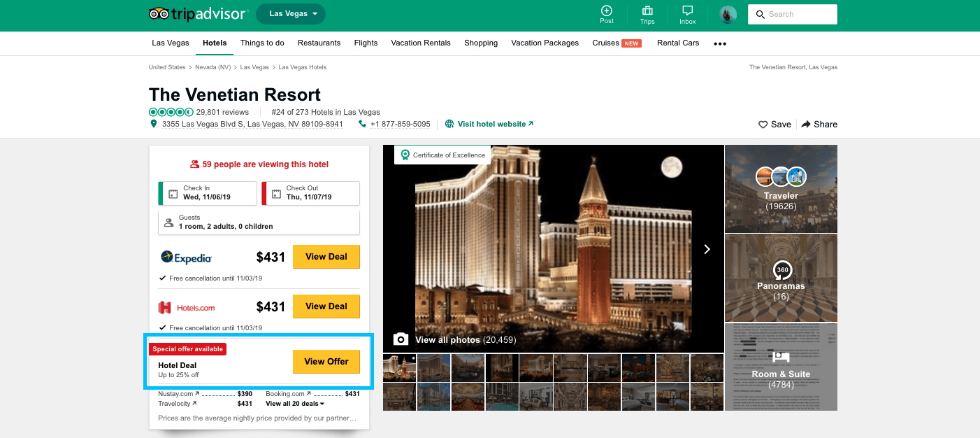Click the Hotels.com logo
The height and width of the screenshot is (438, 980).
187,307
